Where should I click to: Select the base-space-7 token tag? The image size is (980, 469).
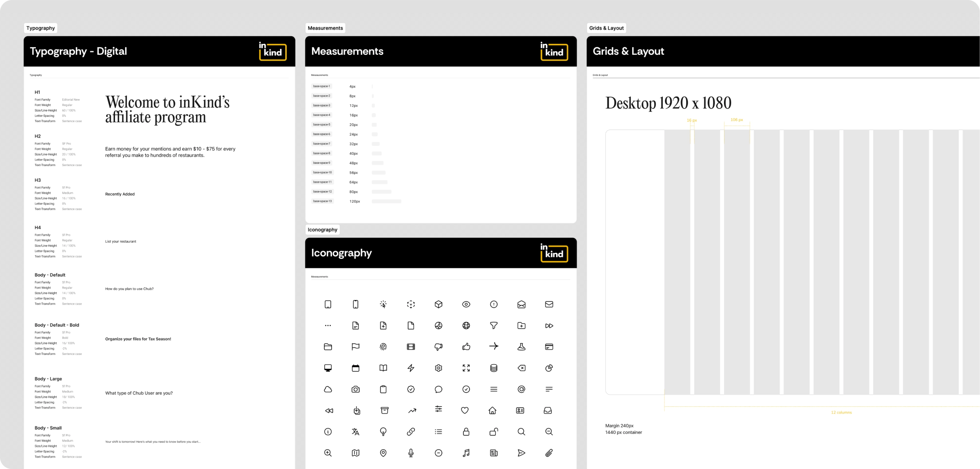[322, 144]
